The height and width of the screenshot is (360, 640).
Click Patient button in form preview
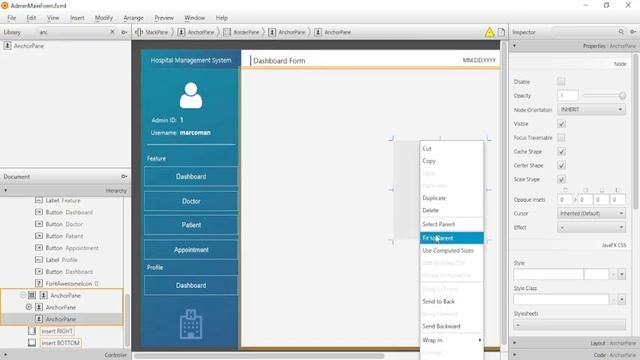[x=191, y=225]
